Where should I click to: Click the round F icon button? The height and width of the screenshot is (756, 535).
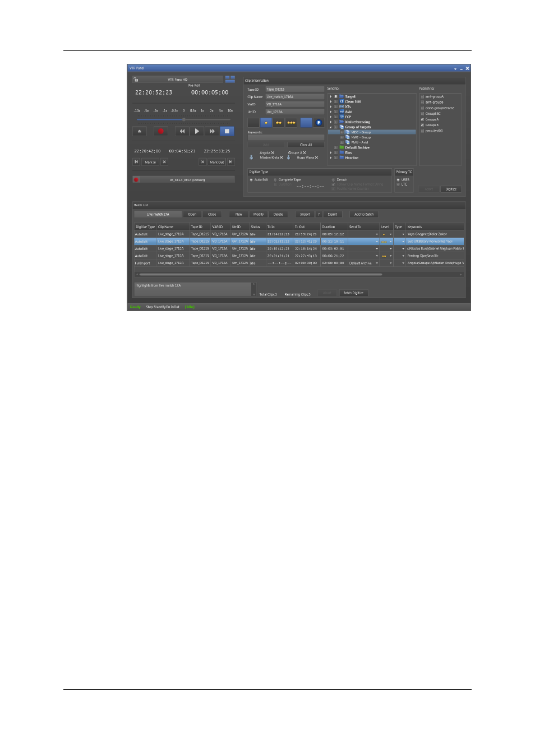tap(319, 122)
